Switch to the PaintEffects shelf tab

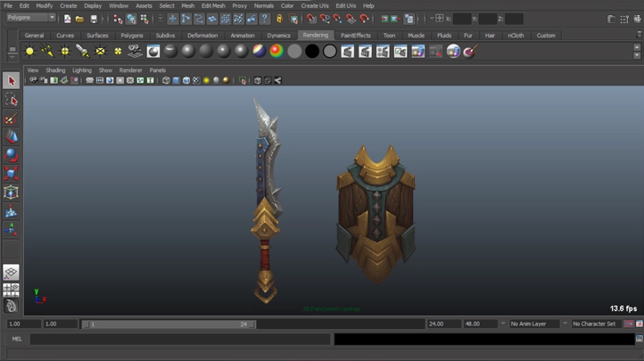click(x=355, y=36)
